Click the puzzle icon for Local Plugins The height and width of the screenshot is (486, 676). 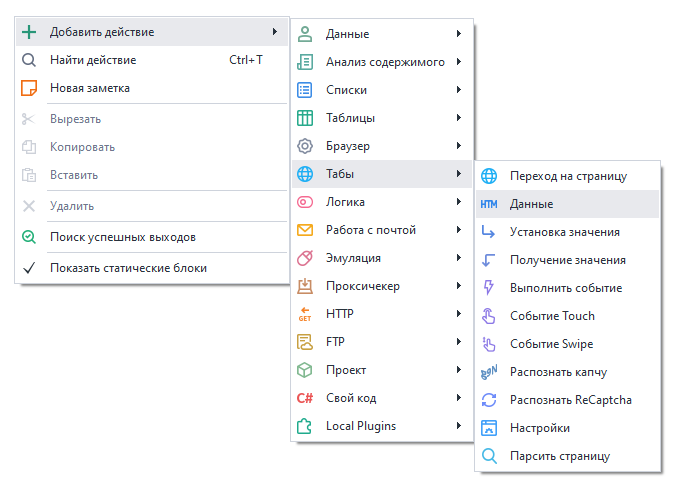coord(306,426)
